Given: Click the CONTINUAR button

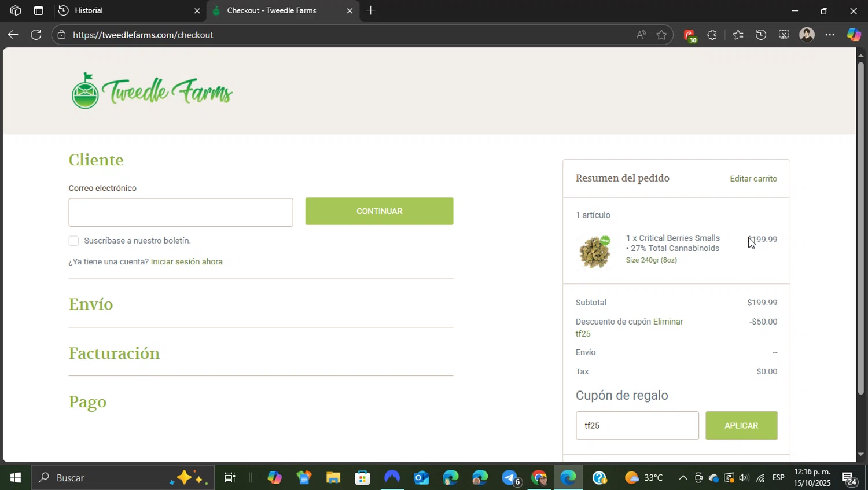Looking at the screenshot, I should [x=379, y=211].
